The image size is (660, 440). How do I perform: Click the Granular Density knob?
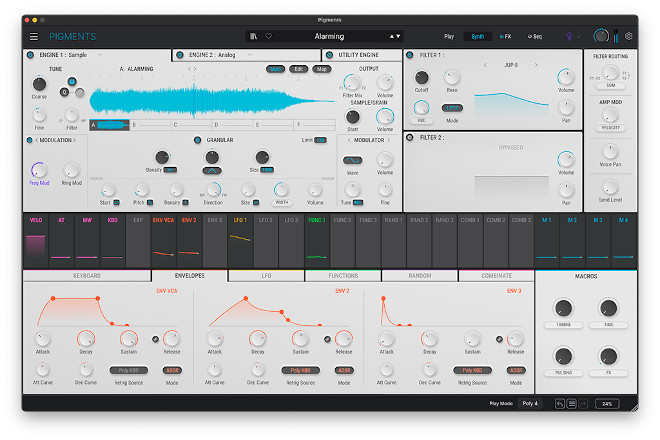point(162,157)
